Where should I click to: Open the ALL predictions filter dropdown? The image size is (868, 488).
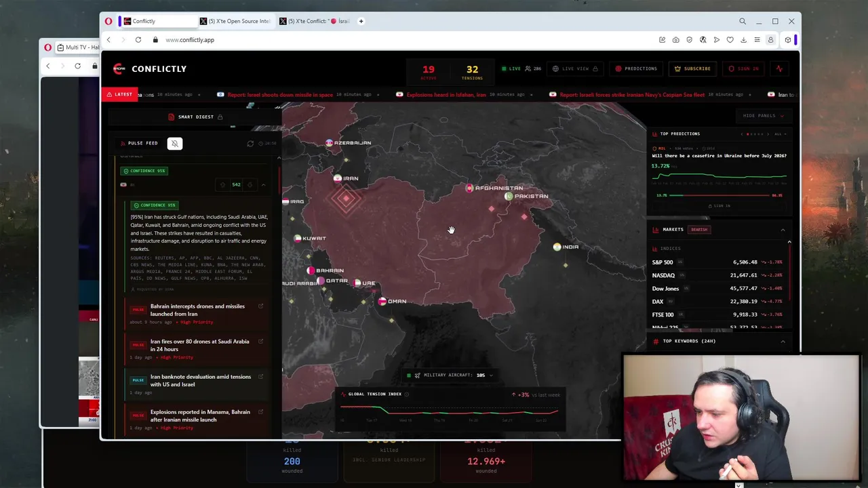(x=779, y=134)
